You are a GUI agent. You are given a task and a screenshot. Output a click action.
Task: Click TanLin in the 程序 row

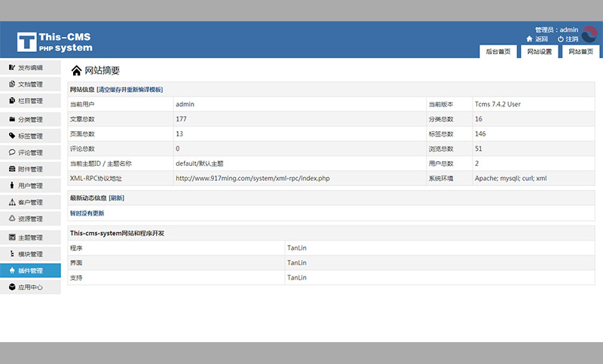(x=297, y=248)
